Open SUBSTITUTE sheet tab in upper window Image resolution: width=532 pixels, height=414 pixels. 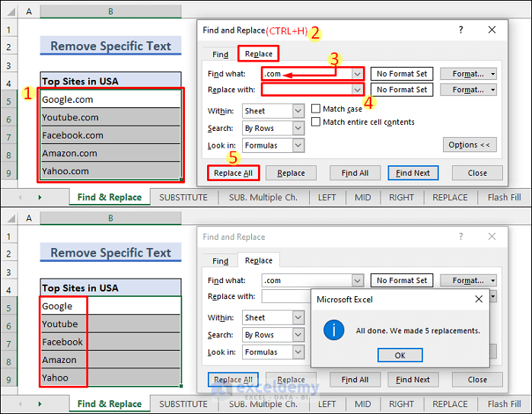click(x=183, y=198)
